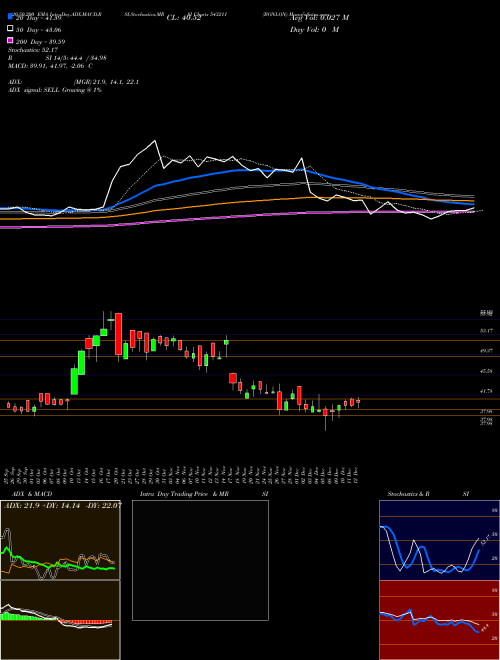Click the 45.58 price axis label

click(486, 371)
